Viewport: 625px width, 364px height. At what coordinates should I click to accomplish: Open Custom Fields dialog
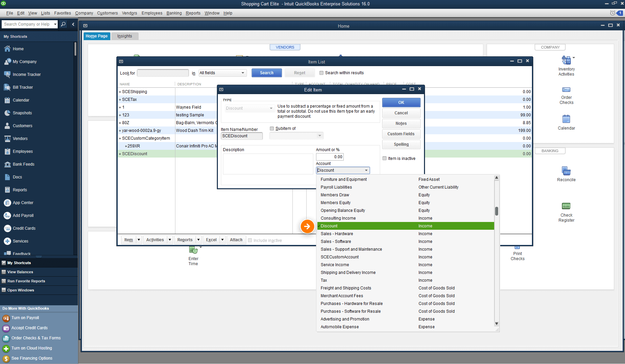coord(401,134)
